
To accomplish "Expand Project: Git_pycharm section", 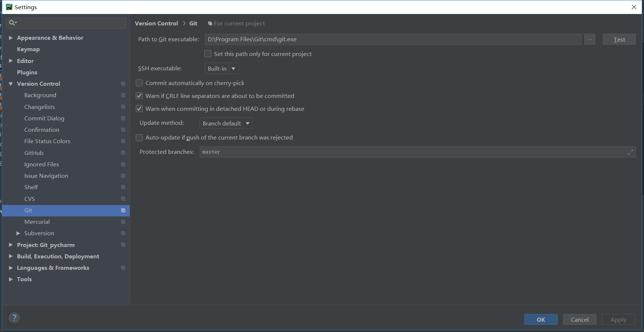I will pyautogui.click(x=11, y=245).
